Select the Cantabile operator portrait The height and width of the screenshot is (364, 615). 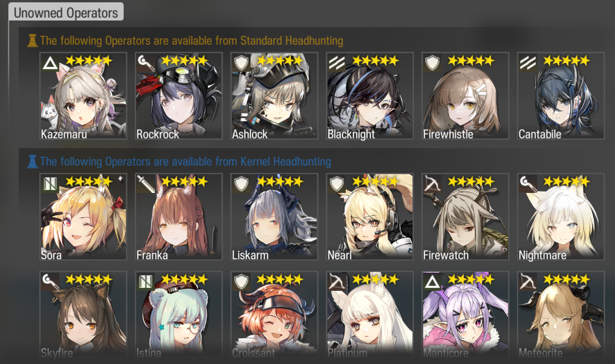click(561, 96)
